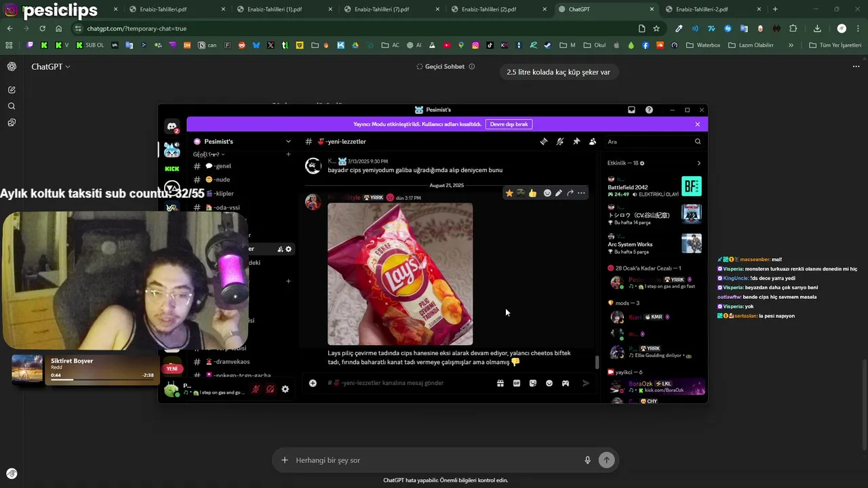Open gift Nitro icon in message bar
The image size is (868, 488).
500,383
